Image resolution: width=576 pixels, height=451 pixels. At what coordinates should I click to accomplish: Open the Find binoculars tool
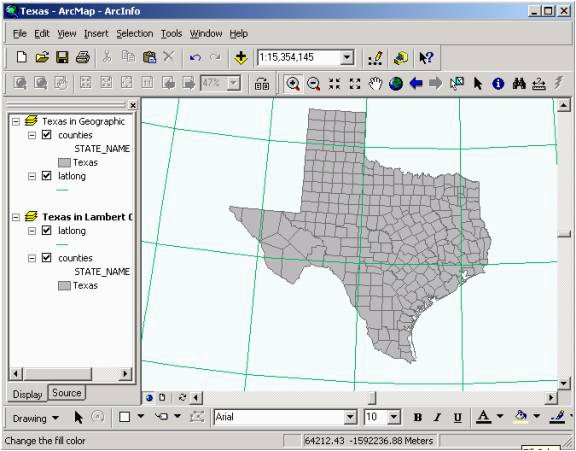tap(519, 84)
